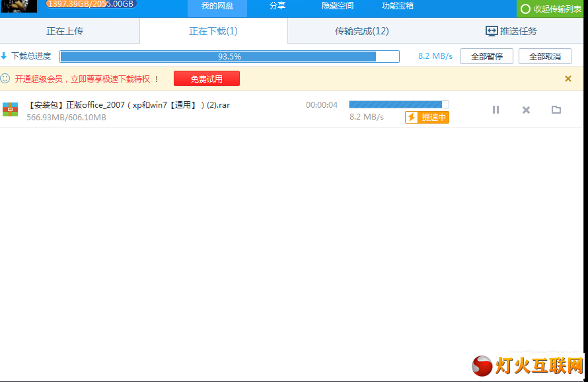Viewport: 588px width, 382px height.
Task: Select the office_2007 rar file name
Action: point(129,105)
